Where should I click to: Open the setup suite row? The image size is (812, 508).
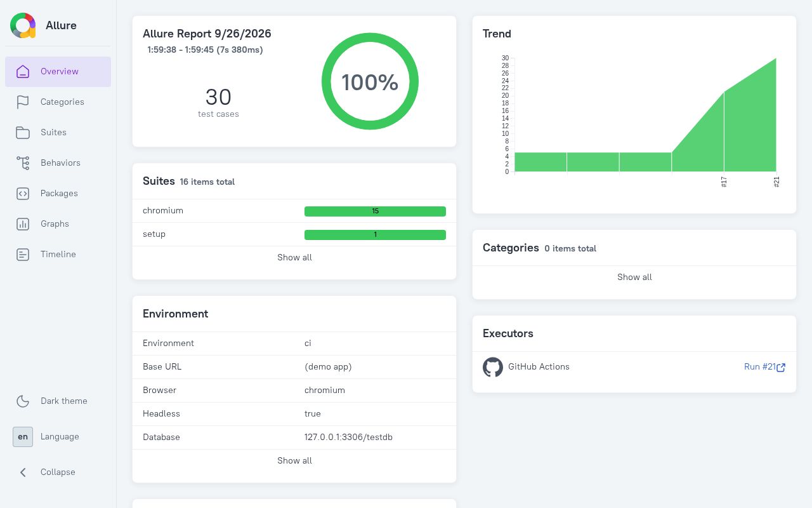294,234
